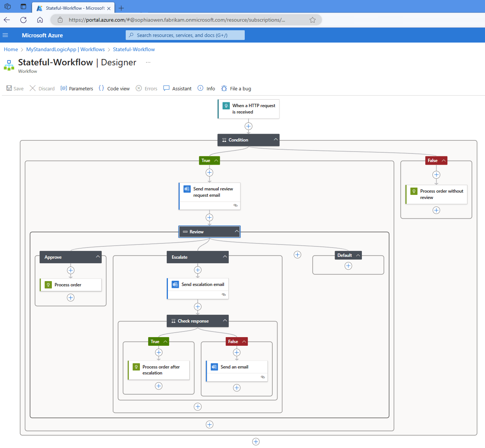
Task: Collapse the top-level True branch under Condition
Action: (x=216, y=161)
